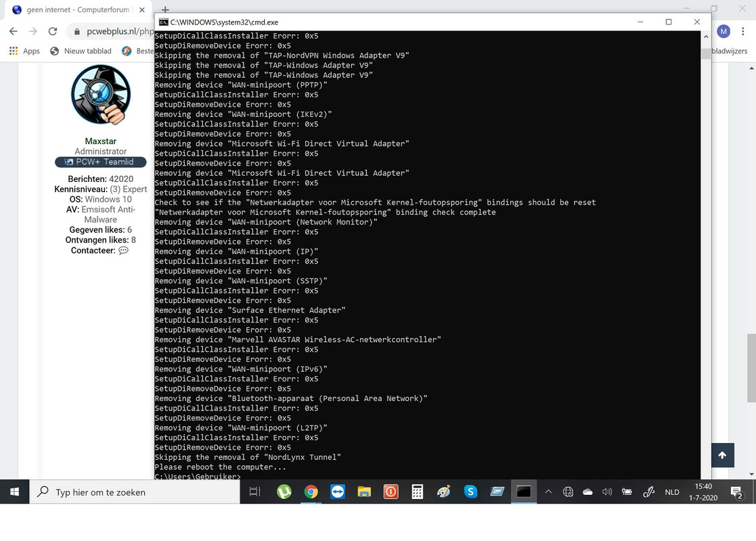The width and height of the screenshot is (756, 541).
Task: Open the Chrome three-dot menu
Action: (x=743, y=31)
